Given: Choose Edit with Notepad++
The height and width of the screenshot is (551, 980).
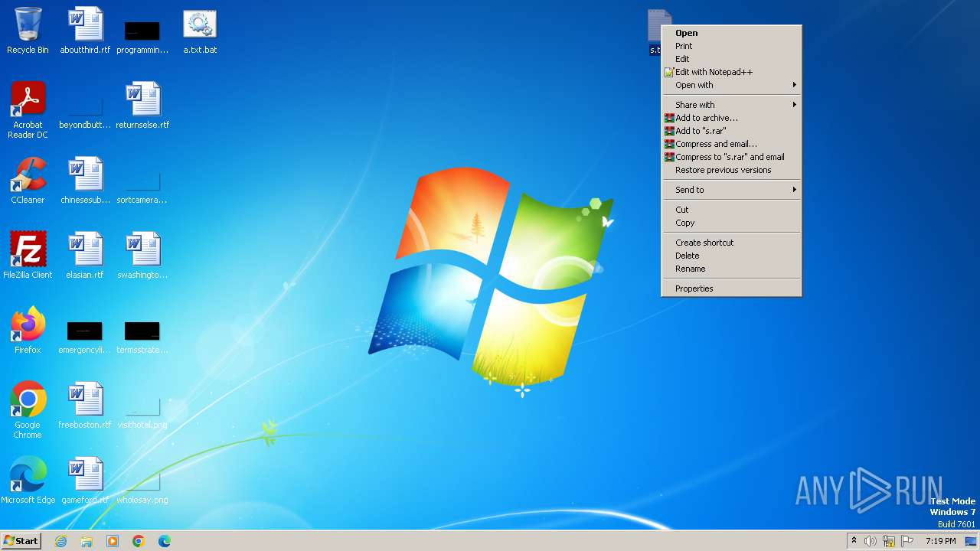Looking at the screenshot, I should pos(731,72).
